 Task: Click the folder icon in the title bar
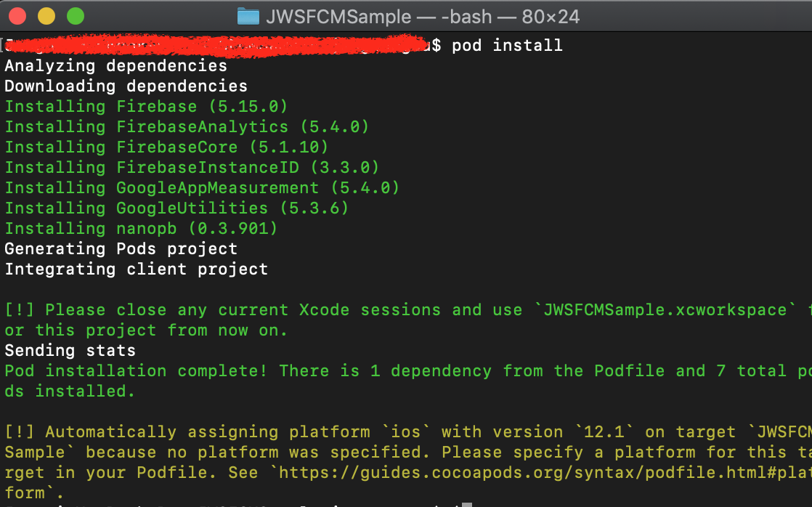(x=248, y=16)
